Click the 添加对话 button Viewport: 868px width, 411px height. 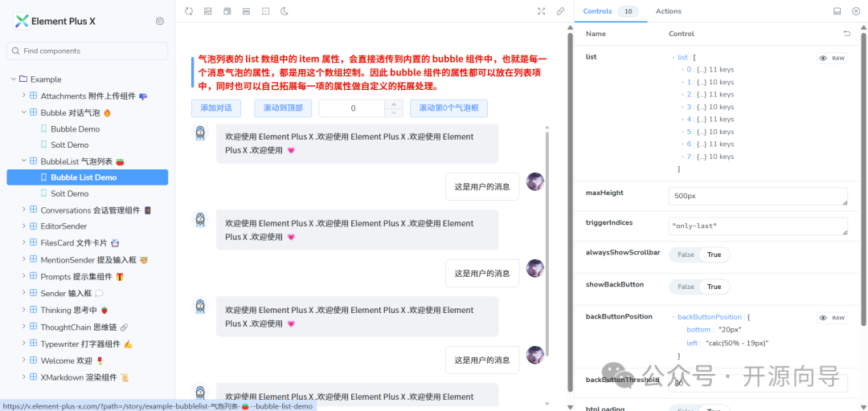click(216, 108)
